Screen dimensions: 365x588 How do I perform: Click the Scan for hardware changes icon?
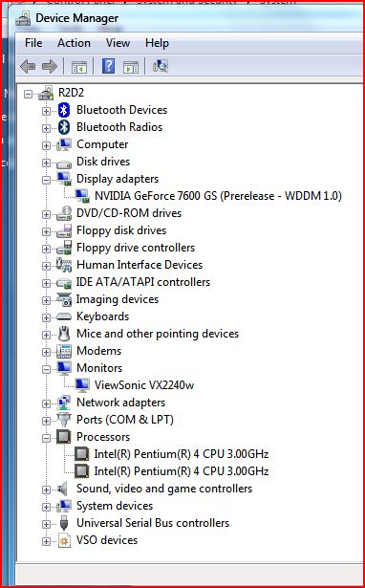[161, 66]
